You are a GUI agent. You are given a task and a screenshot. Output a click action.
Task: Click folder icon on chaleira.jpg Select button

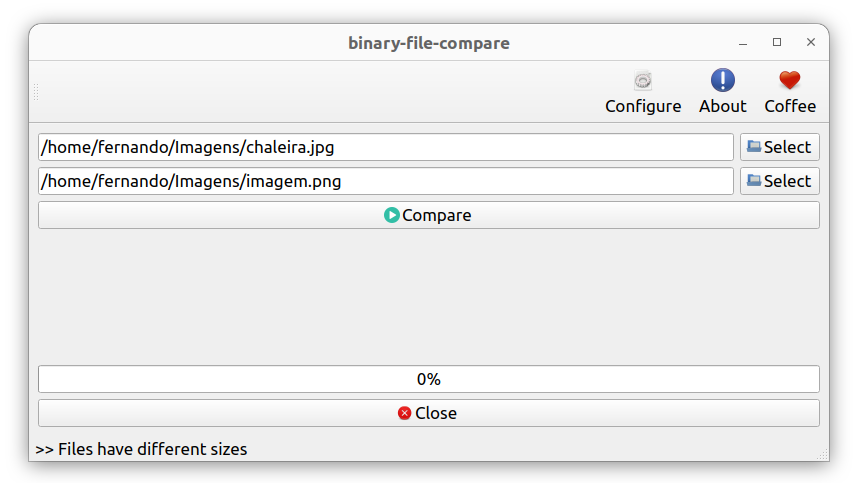point(754,147)
